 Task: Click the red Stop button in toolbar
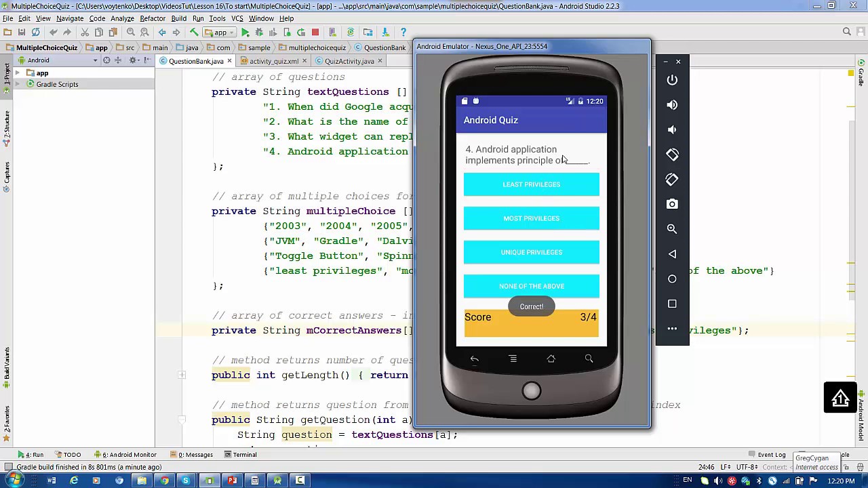[315, 32]
